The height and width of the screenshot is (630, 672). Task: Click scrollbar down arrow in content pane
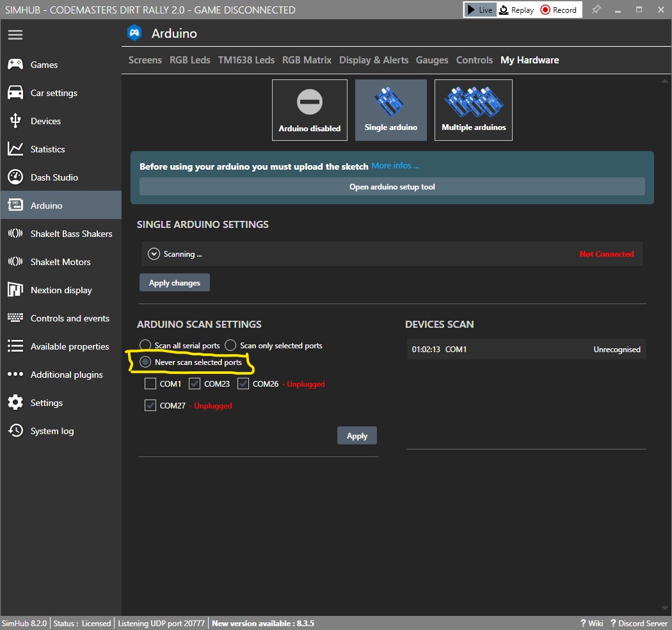(665, 608)
